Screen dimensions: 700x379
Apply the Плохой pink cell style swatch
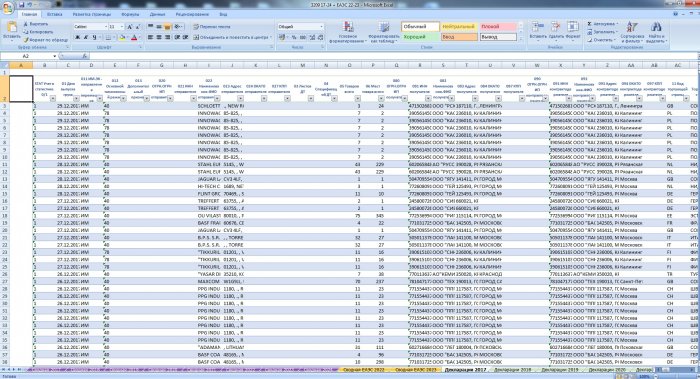(x=498, y=27)
